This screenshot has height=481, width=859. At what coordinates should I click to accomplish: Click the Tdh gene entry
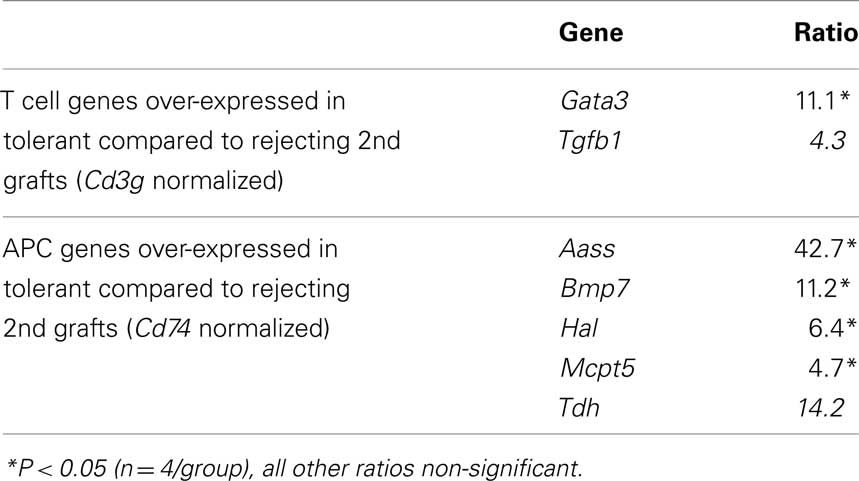(x=579, y=408)
